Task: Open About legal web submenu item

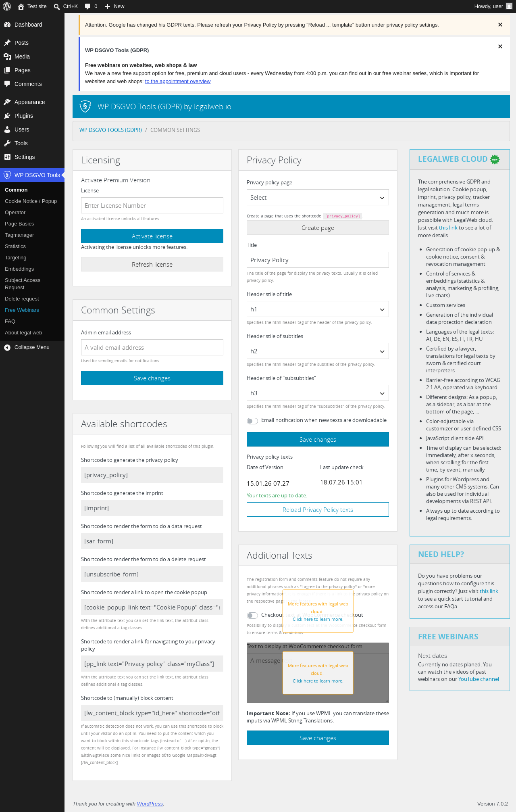Action: [23, 332]
